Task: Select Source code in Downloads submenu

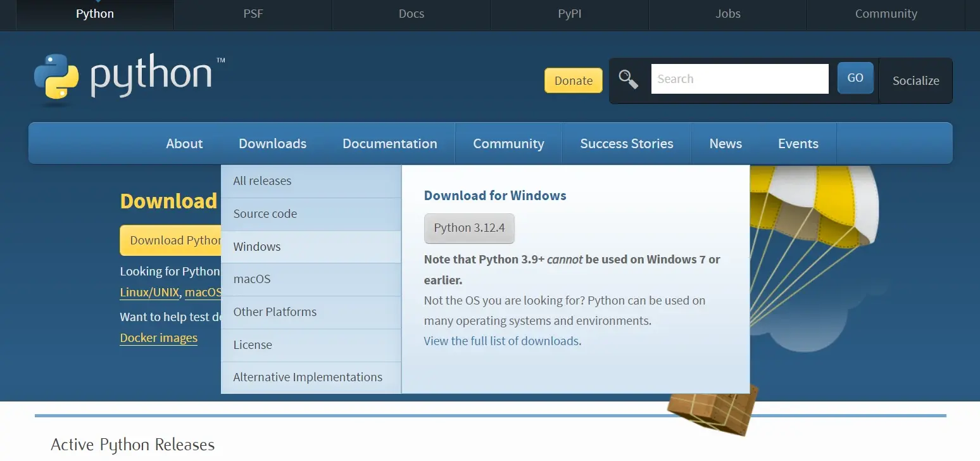Action: click(x=311, y=214)
